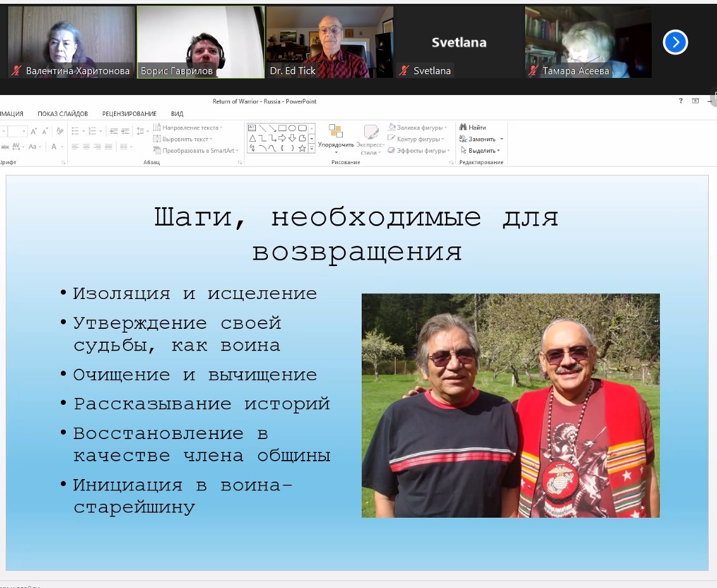The image size is (717, 588).
Task: Show next participants with blue arrow
Action: tap(675, 42)
